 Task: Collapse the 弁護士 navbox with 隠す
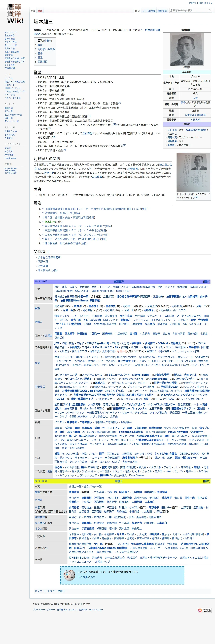pos(206,481)
